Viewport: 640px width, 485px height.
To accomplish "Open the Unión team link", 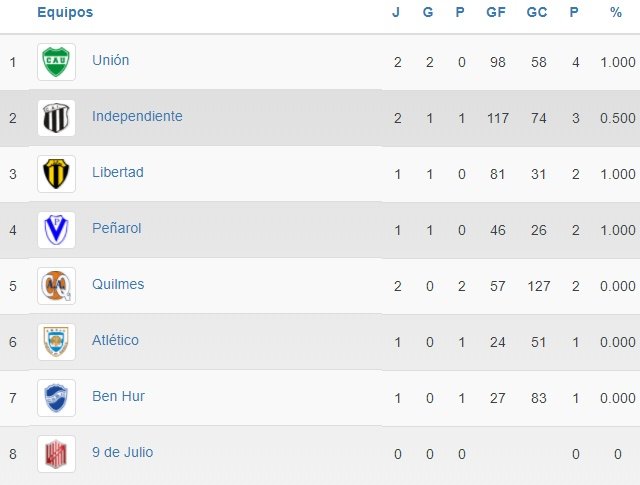I will coord(110,60).
